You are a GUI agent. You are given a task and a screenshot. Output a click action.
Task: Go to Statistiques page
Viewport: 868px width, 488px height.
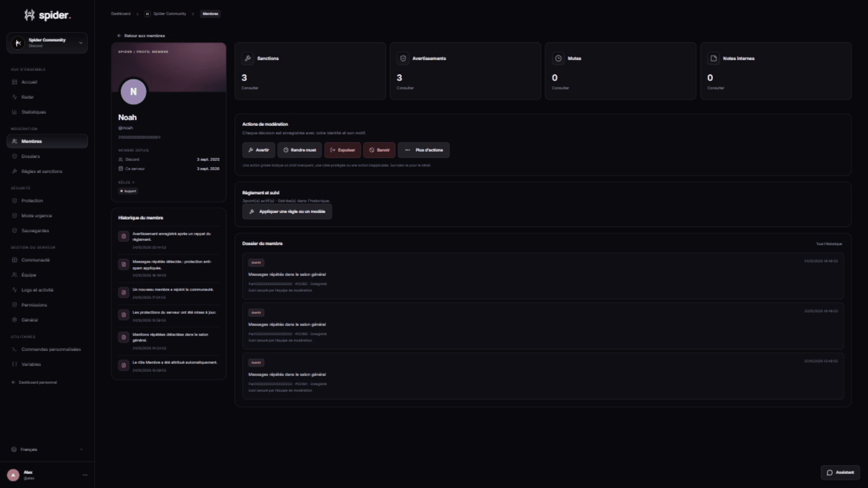point(47,112)
